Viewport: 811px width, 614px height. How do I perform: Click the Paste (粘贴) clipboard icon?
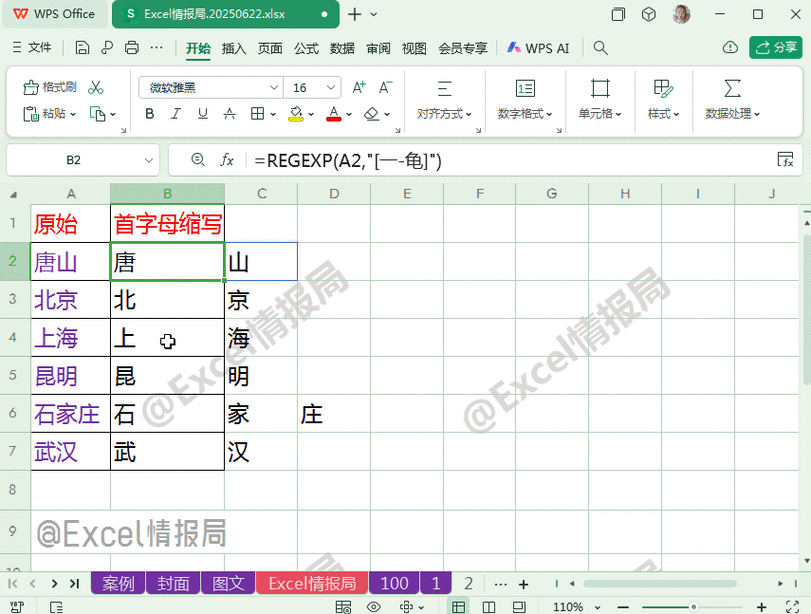coord(31,114)
